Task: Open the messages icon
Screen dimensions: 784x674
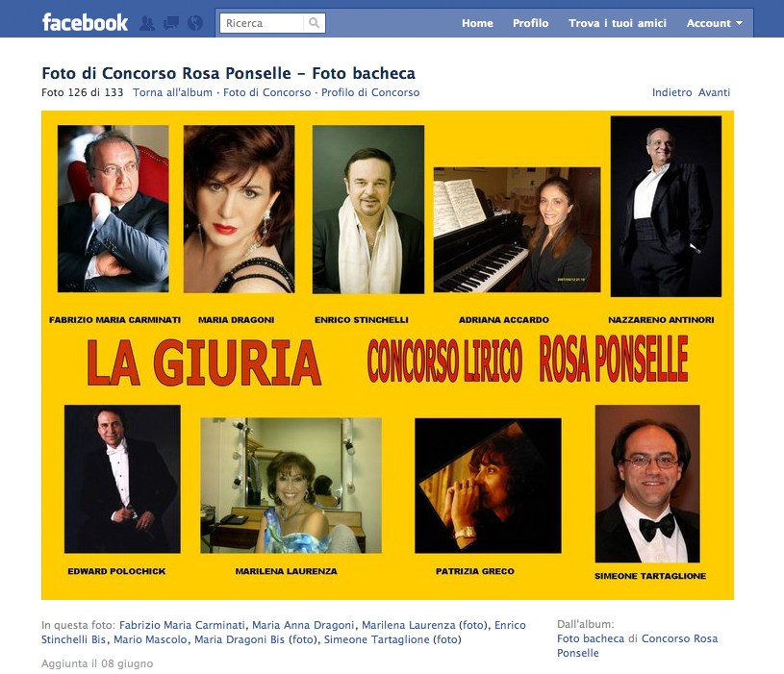Action: click(x=171, y=23)
